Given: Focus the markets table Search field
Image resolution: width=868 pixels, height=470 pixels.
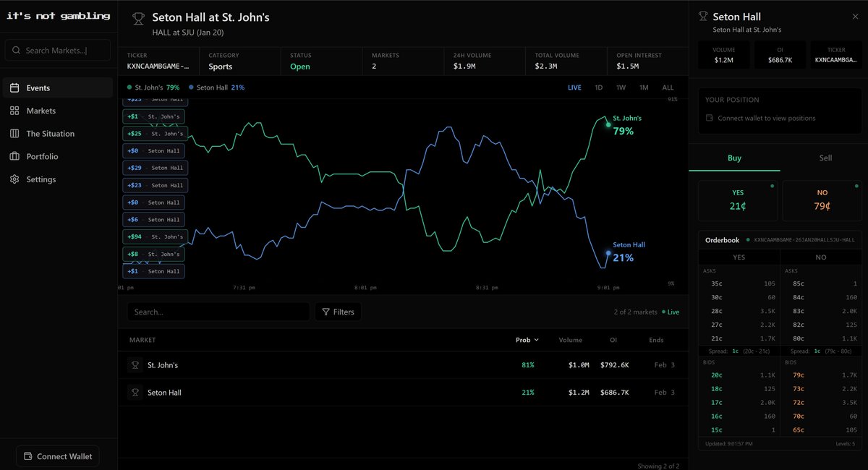Looking at the screenshot, I should [218, 312].
